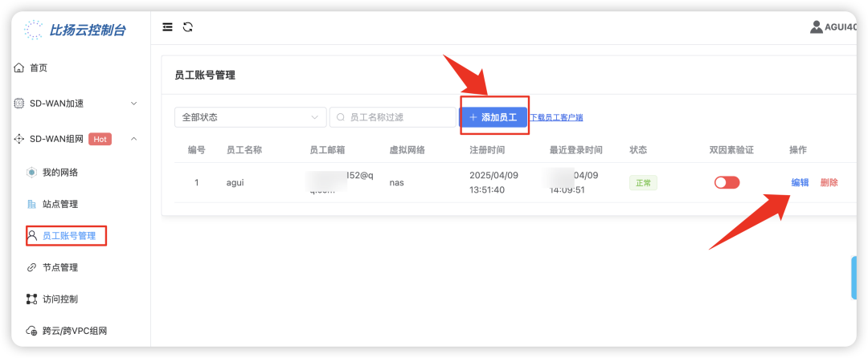Collapse the SD-WAN组网 menu chevron
868x358 pixels.
133,139
